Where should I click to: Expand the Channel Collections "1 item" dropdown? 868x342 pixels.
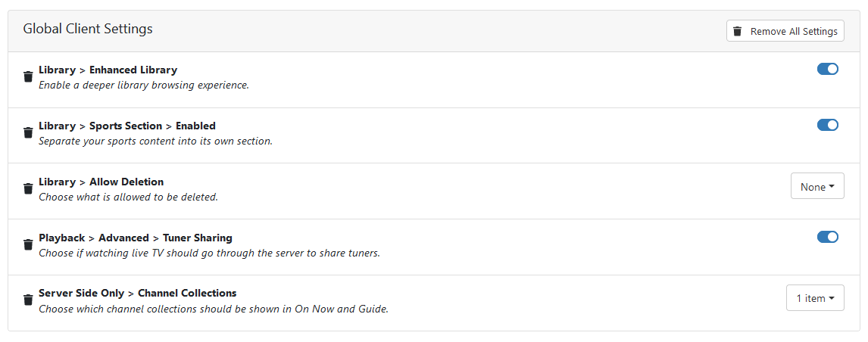coord(815,298)
